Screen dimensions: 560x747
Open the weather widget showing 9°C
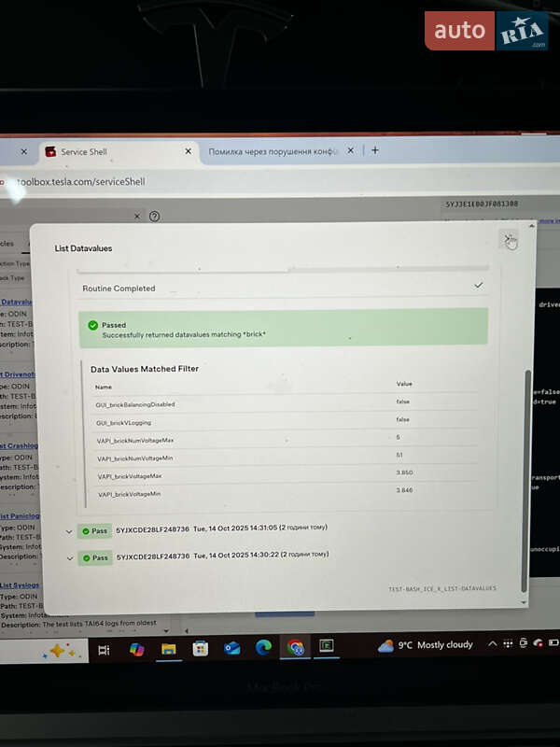427,645
